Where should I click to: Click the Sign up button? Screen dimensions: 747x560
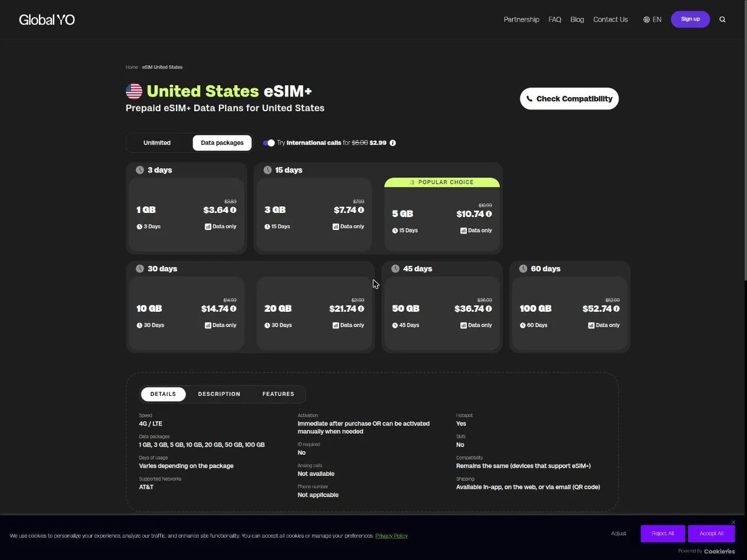(x=690, y=19)
